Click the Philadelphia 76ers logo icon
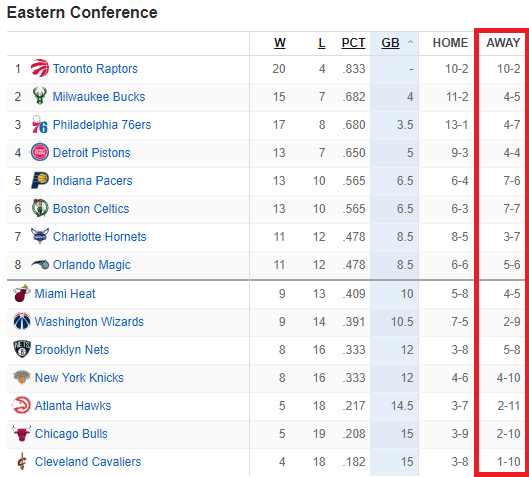This screenshot has height=477, width=529. tap(39, 124)
